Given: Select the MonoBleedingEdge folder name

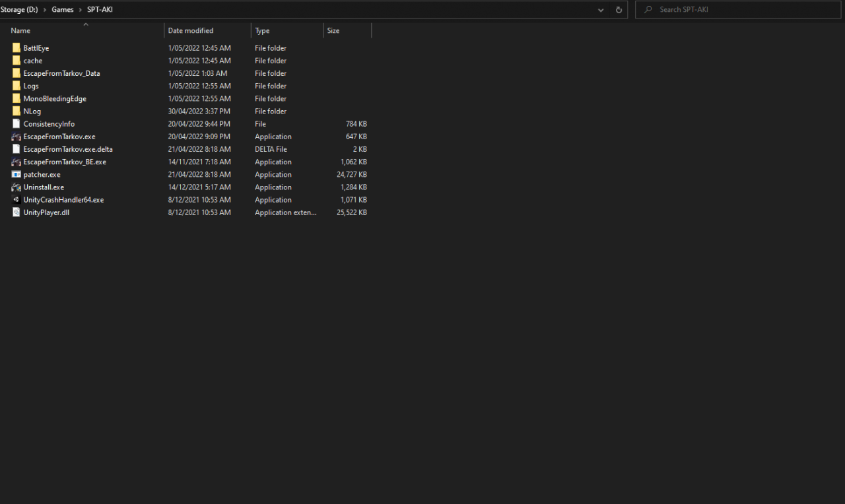Looking at the screenshot, I should point(55,99).
